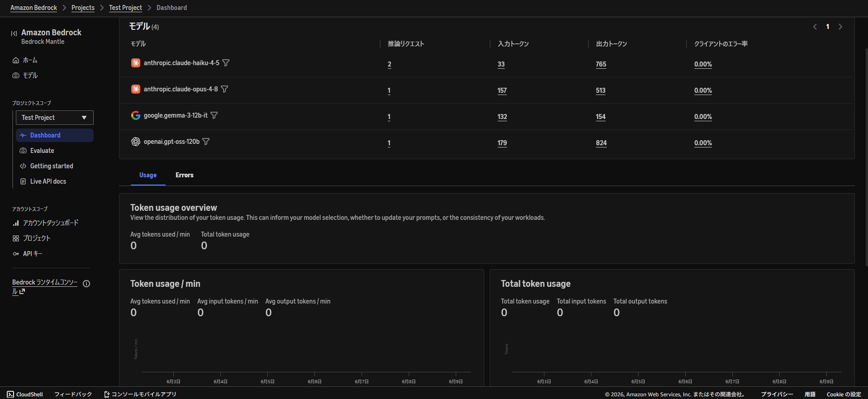Click the Getting started code icon
This screenshot has width=868, height=399.
[23, 166]
